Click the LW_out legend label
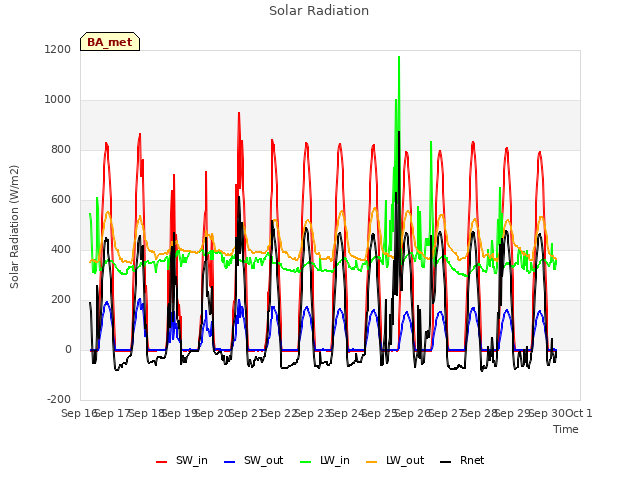 tap(405, 460)
